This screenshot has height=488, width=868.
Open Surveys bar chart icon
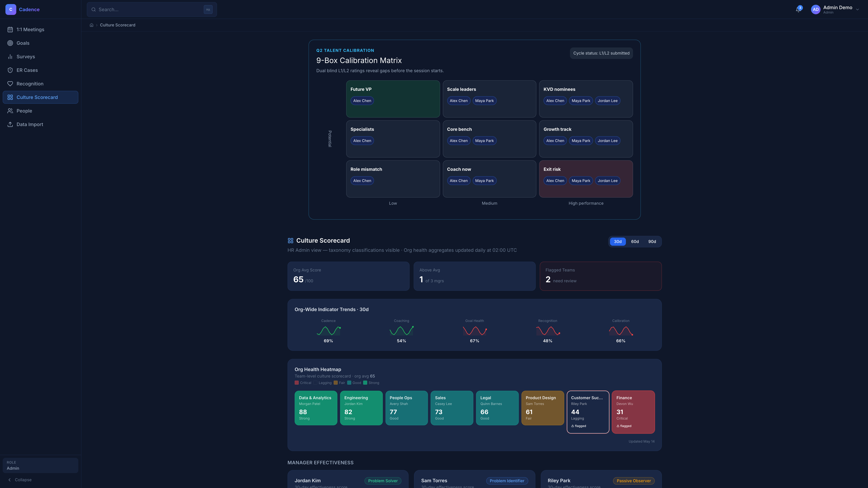pyautogui.click(x=10, y=57)
